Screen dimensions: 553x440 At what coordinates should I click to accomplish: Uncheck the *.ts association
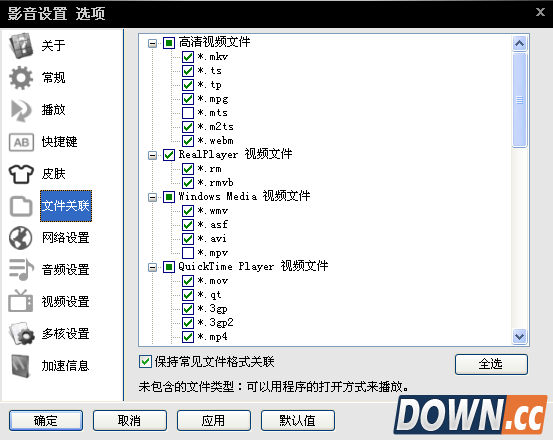pos(188,71)
